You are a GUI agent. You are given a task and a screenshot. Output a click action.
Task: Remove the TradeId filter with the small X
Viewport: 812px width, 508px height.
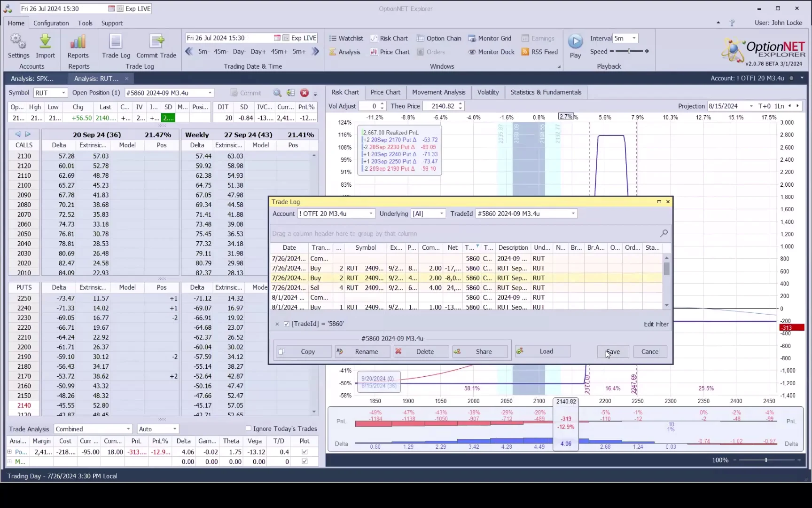[277, 324]
